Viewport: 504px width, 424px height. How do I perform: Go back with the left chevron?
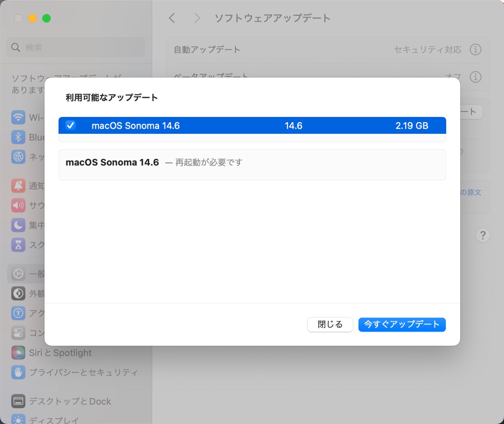pos(172,18)
